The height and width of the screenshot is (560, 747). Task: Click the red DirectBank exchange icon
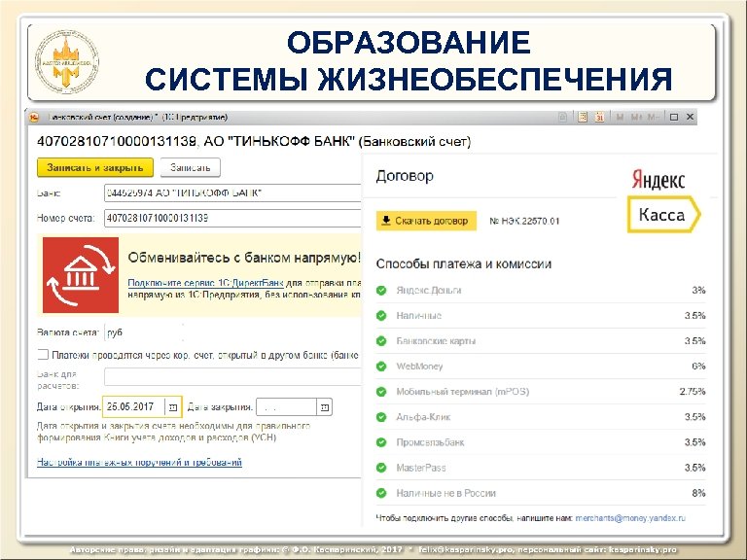click(x=81, y=275)
